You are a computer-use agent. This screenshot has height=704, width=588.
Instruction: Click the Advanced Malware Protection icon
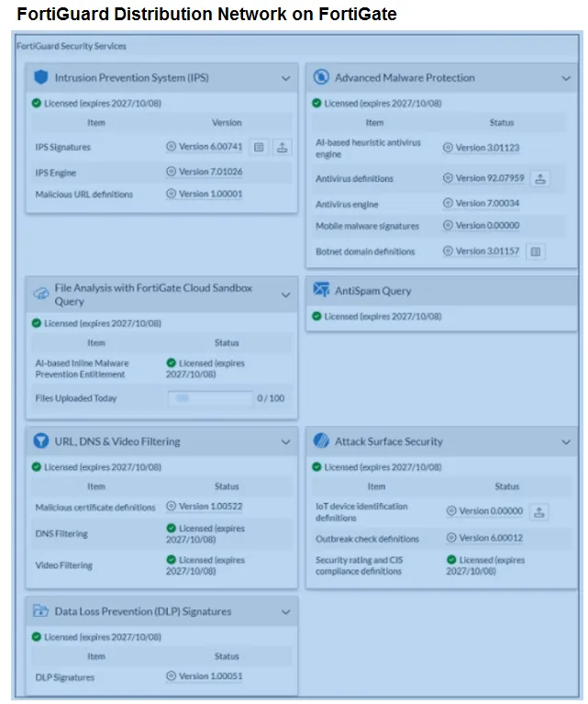321,77
